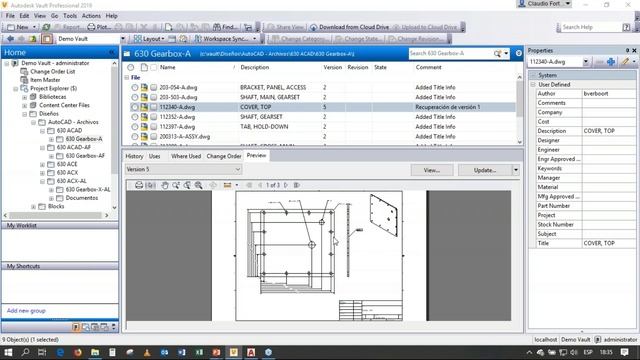Expand the Blocks tree node
This screenshot has height=360, width=640.
click(x=33, y=207)
